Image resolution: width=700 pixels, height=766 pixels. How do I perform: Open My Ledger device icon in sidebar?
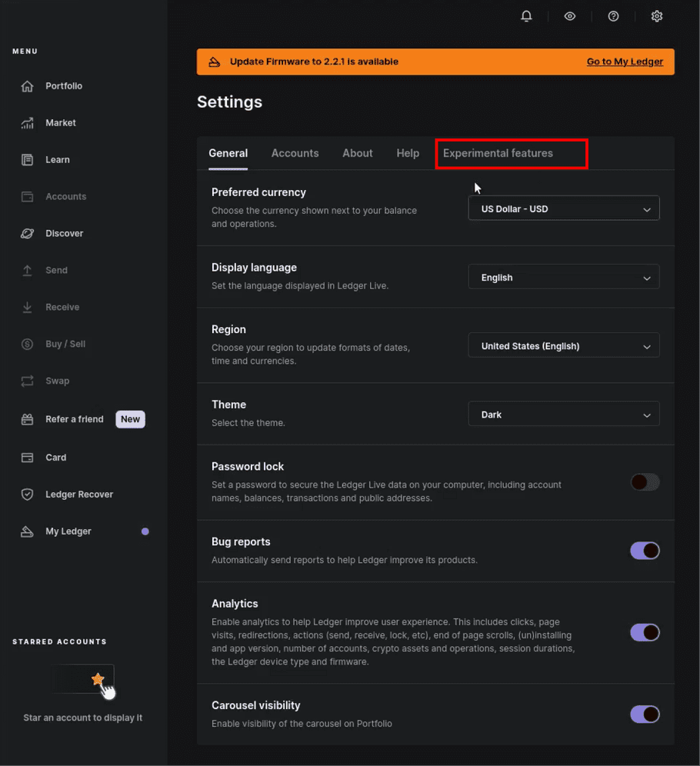click(x=28, y=531)
